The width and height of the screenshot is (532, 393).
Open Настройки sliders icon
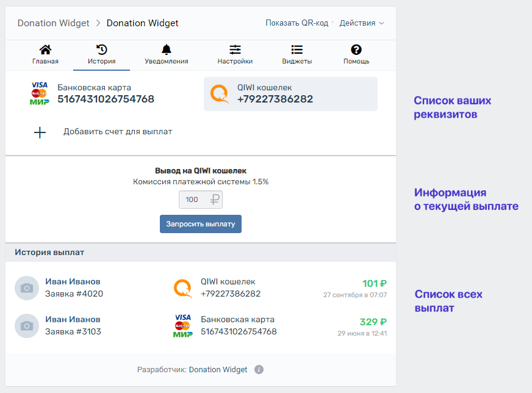(235, 49)
